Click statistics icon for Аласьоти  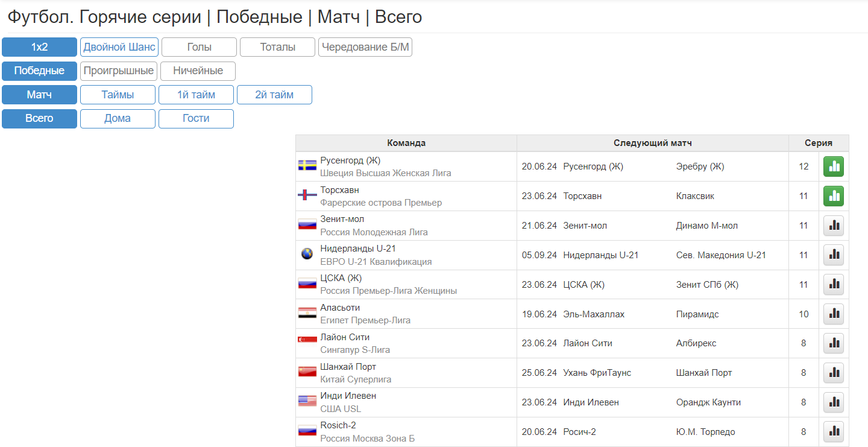pos(834,314)
